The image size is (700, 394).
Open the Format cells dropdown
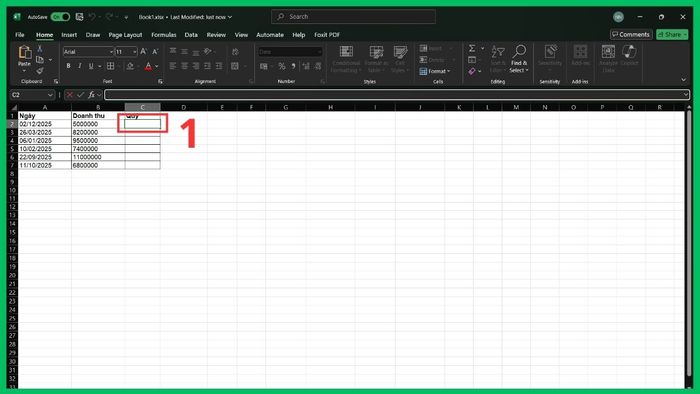pos(435,71)
